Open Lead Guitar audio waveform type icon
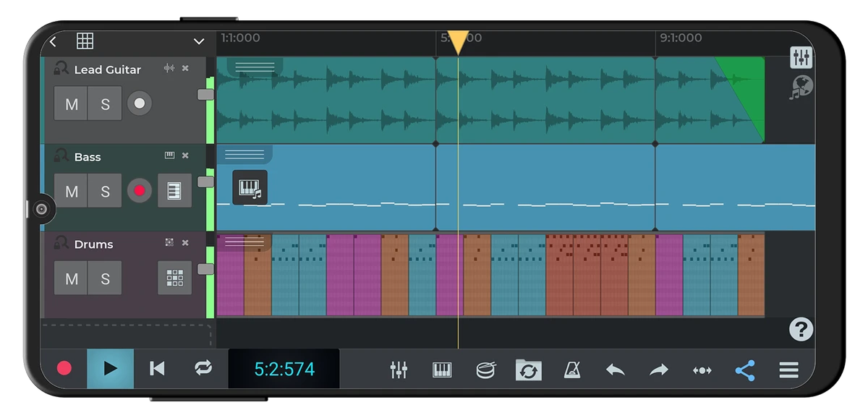 pos(169,68)
